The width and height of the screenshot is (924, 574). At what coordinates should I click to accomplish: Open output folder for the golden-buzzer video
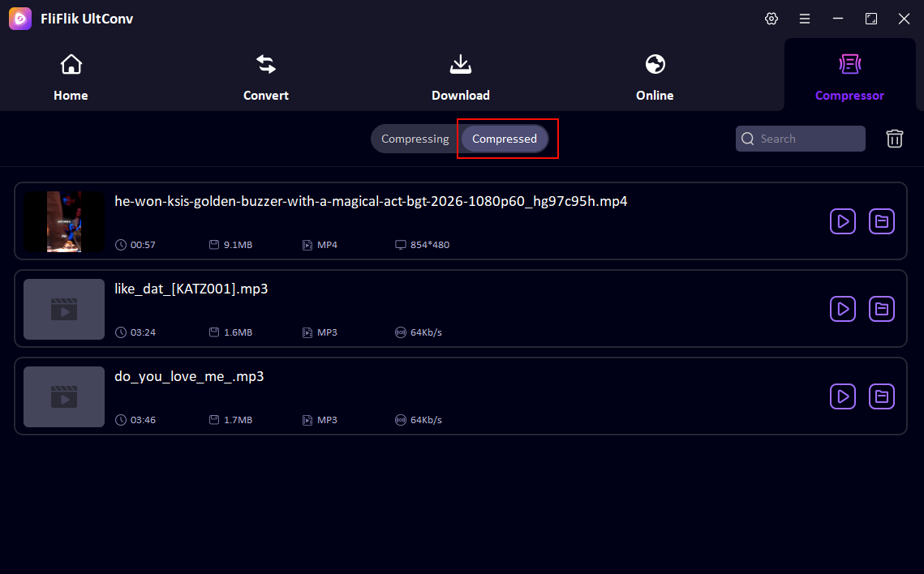pyautogui.click(x=882, y=221)
